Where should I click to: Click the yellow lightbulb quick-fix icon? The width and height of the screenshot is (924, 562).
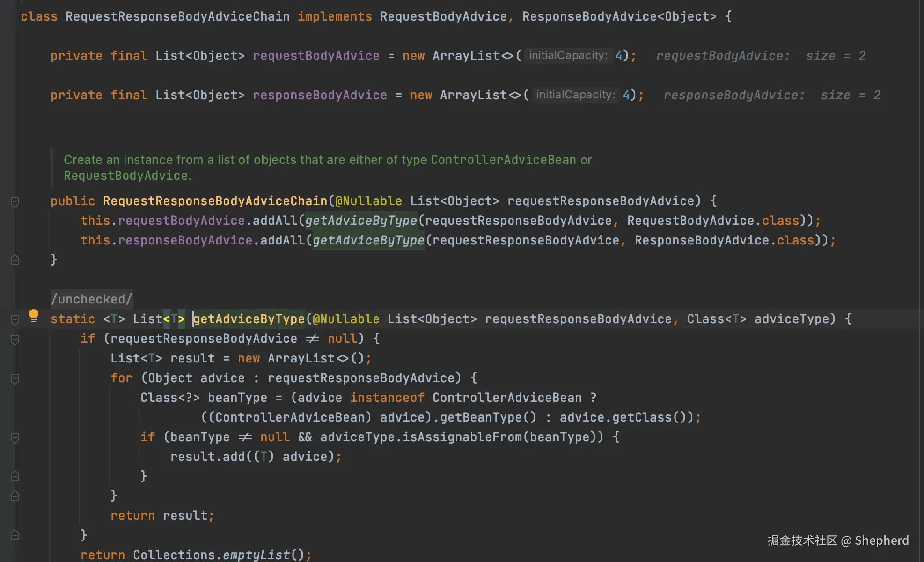click(33, 315)
